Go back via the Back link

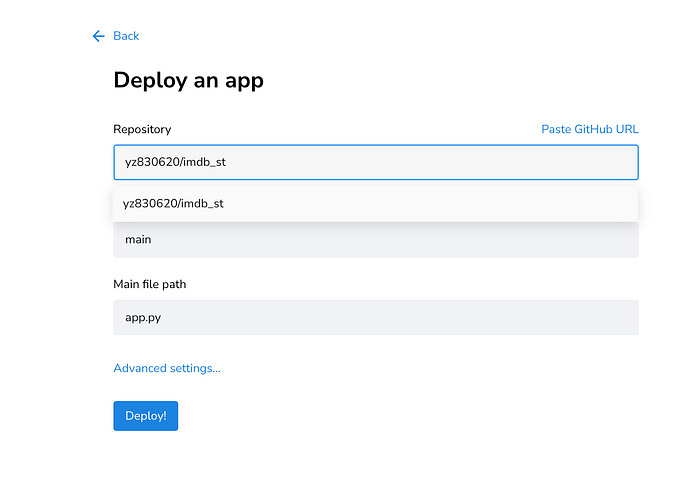[126, 36]
